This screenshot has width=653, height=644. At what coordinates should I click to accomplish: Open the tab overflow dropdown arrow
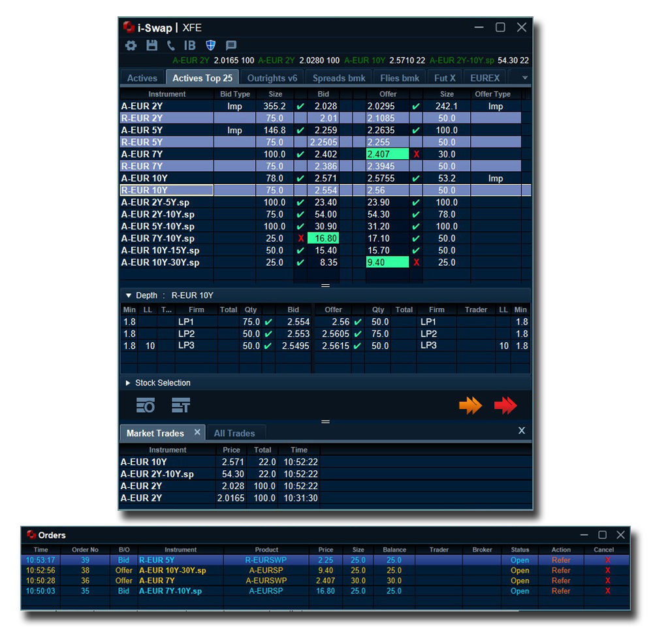[x=524, y=78]
